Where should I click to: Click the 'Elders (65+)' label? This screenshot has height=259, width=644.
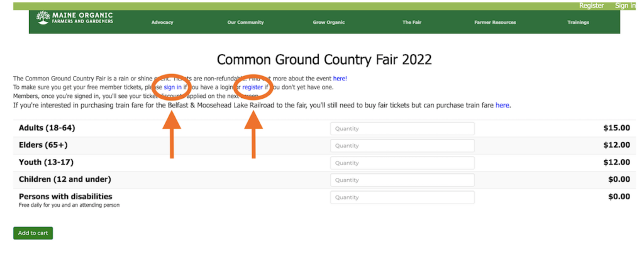click(43, 145)
